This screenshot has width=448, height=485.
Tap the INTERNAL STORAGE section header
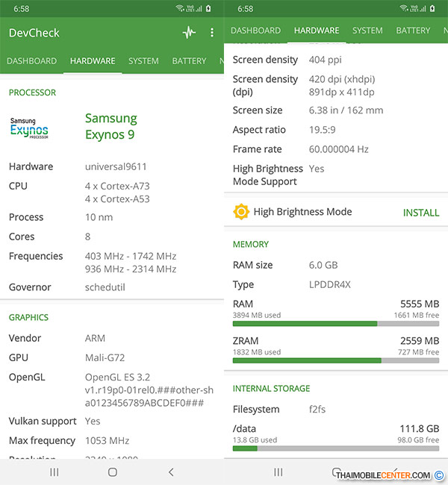click(x=271, y=389)
